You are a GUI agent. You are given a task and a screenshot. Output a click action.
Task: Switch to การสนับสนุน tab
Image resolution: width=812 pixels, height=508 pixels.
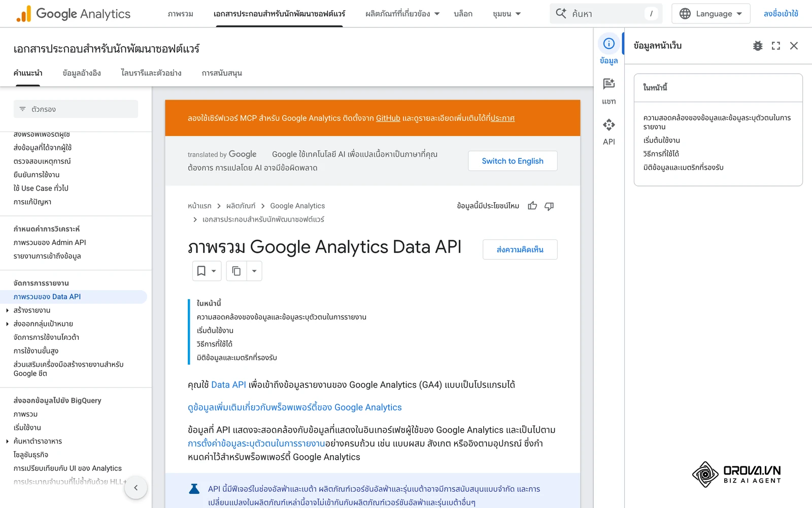(222, 73)
